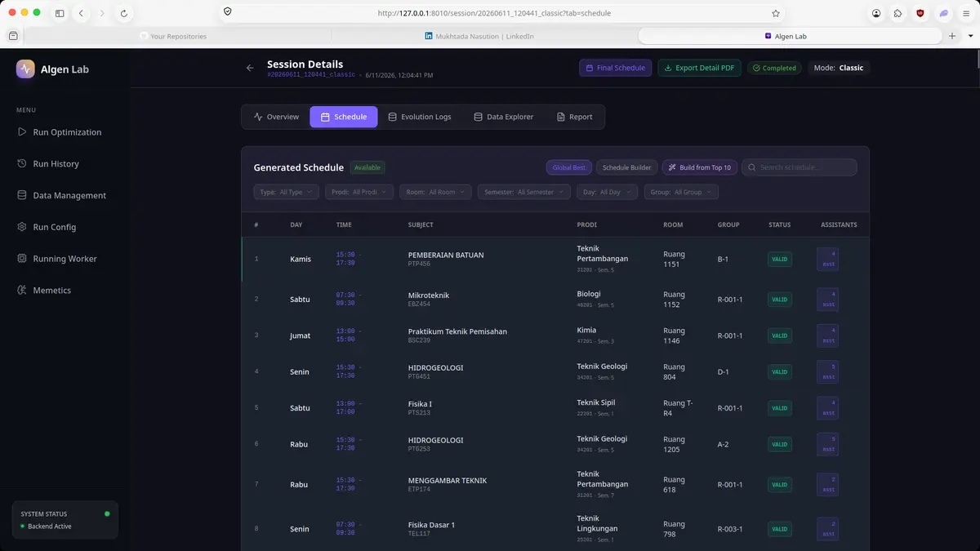
Task: Open the Group filter dropdown
Action: tap(681, 192)
